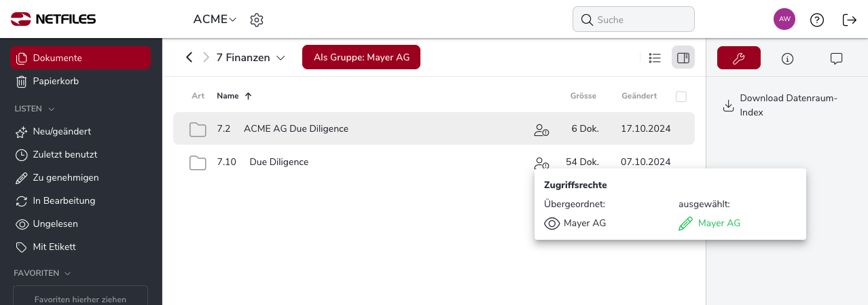Click the Als Gruppe: Mayer AG button
This screenshot has height=305, width=868.
tap(361, 58)
